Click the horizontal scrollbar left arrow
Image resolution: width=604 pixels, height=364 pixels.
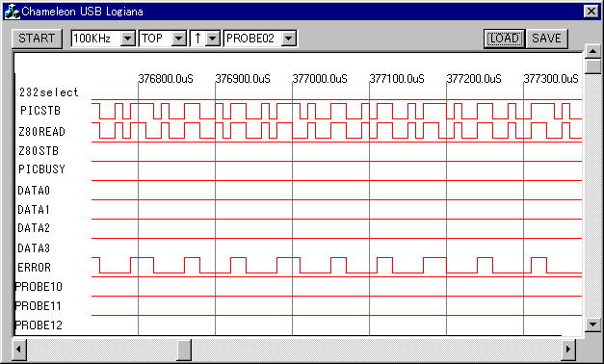[19, 350]
